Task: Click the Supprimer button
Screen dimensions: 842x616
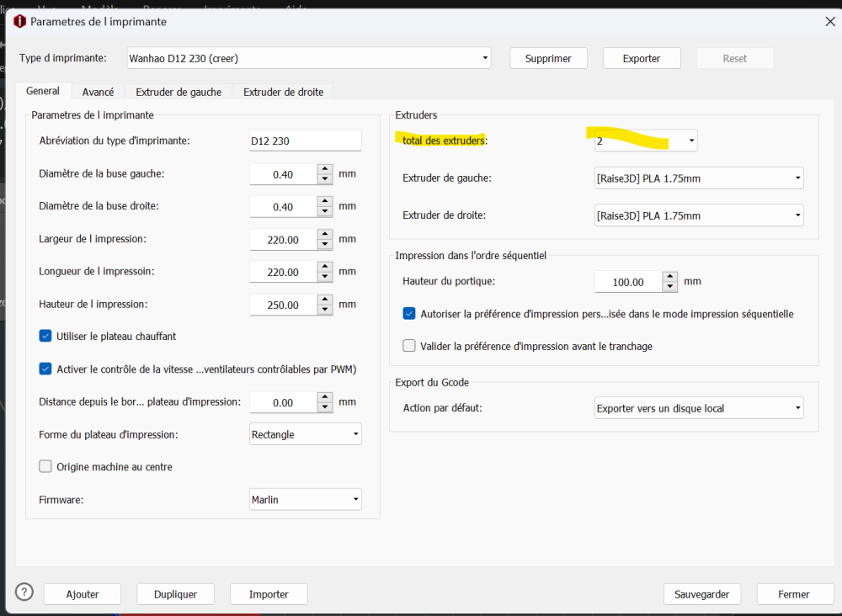Action: click(x=548, y=58)
